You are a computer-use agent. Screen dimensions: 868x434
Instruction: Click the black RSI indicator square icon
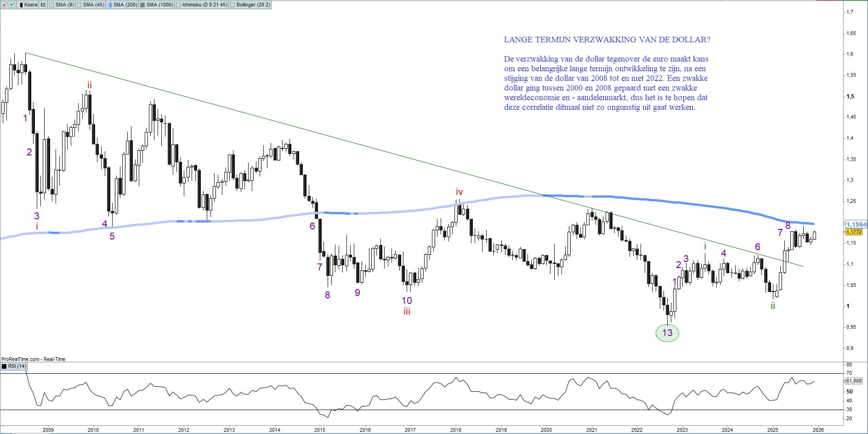[x=5, y=366]
